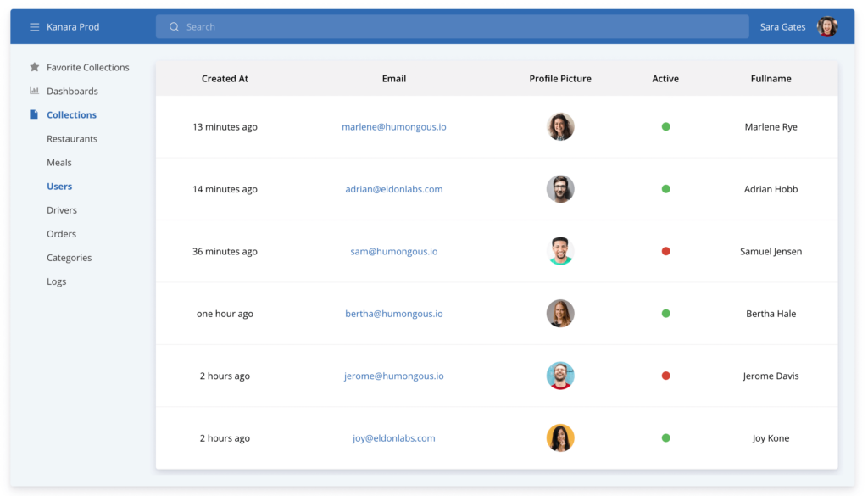The width and height of the screenshot is (868, 496).
Task: Click Marlene Rye's profile picture
Action: [x=560, y=126]
